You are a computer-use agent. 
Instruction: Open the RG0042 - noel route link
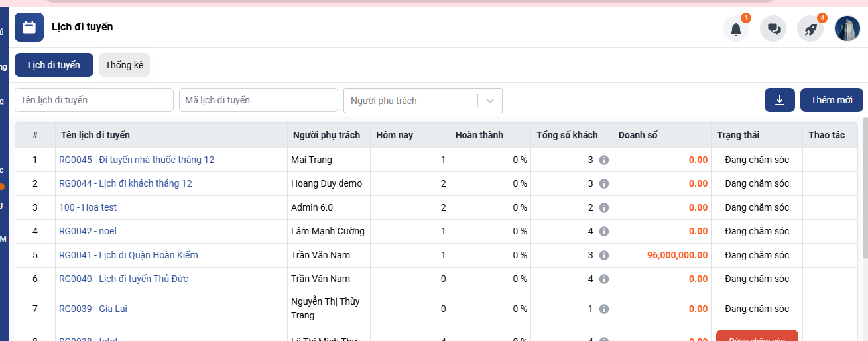pos(88,231)
